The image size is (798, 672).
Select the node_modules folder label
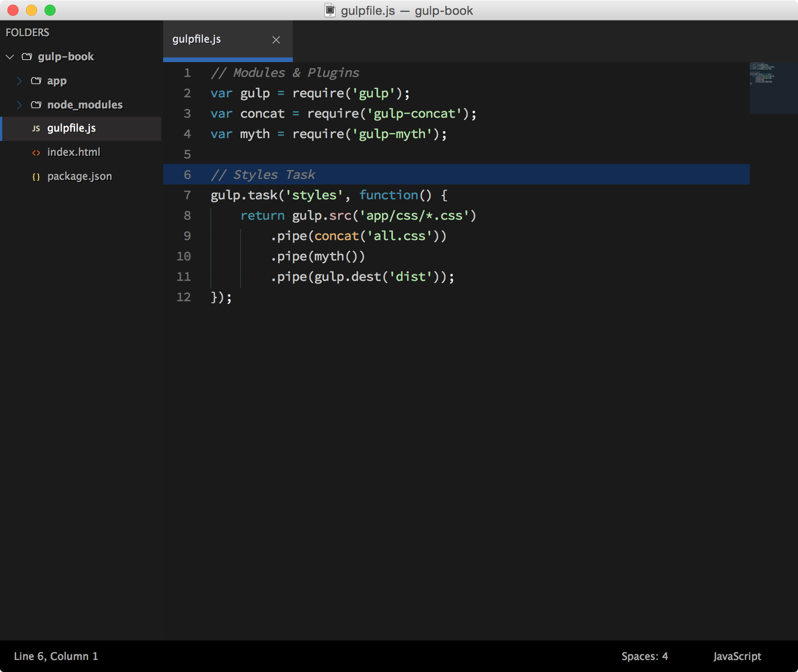pyautogui.click(x=85, y=105)
